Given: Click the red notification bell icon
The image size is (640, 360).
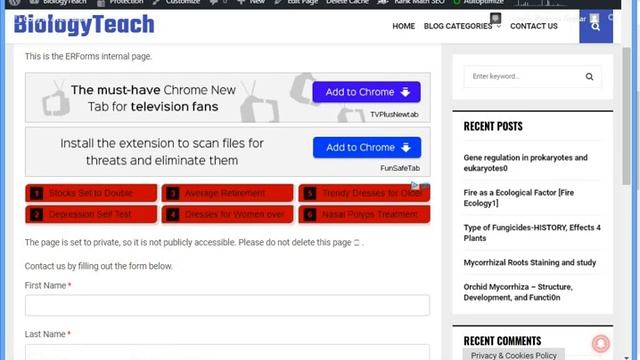Looking at the screenshot, I should [600, 344].
